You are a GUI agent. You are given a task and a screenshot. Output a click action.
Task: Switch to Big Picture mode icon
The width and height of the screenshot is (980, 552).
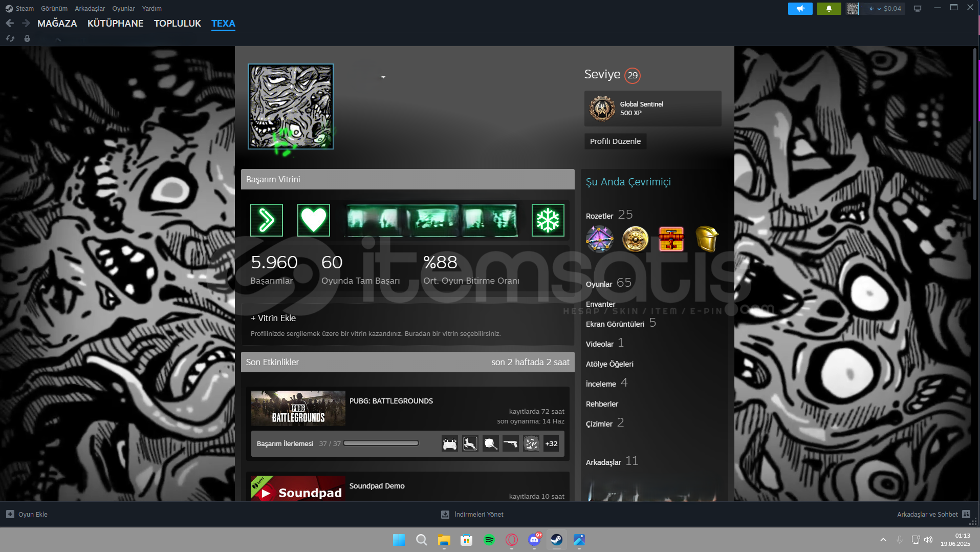(x=917, y=8)
